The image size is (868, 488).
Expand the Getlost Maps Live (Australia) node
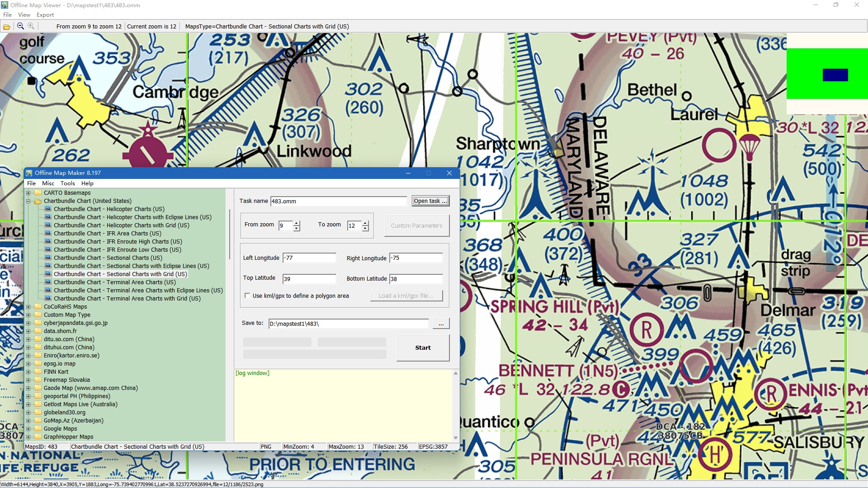(x=28, y=404)
